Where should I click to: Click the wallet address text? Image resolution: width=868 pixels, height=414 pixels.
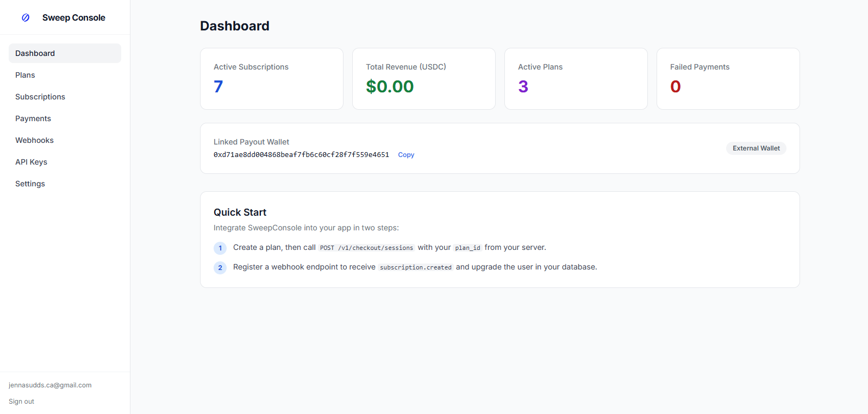tap(301, 155)
